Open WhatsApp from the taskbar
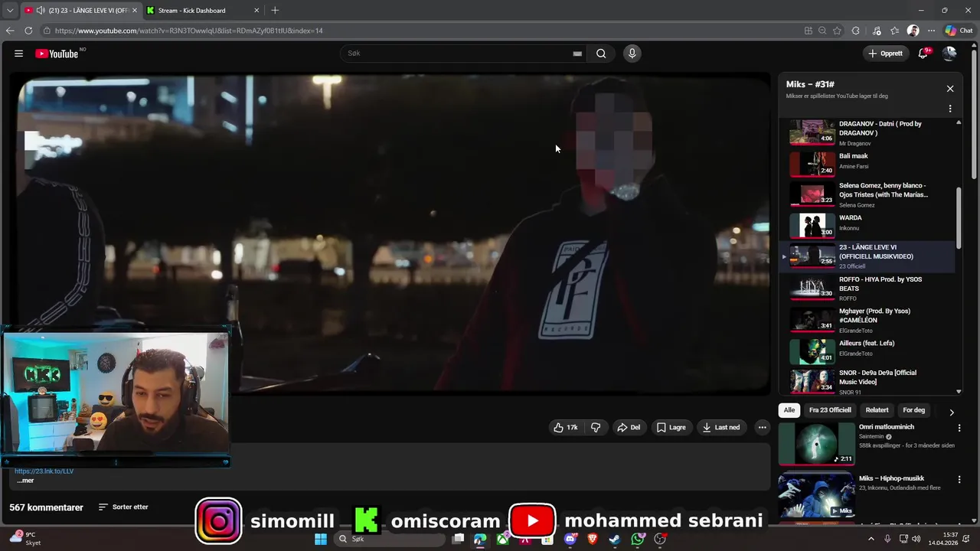 [x=638, y=540]
